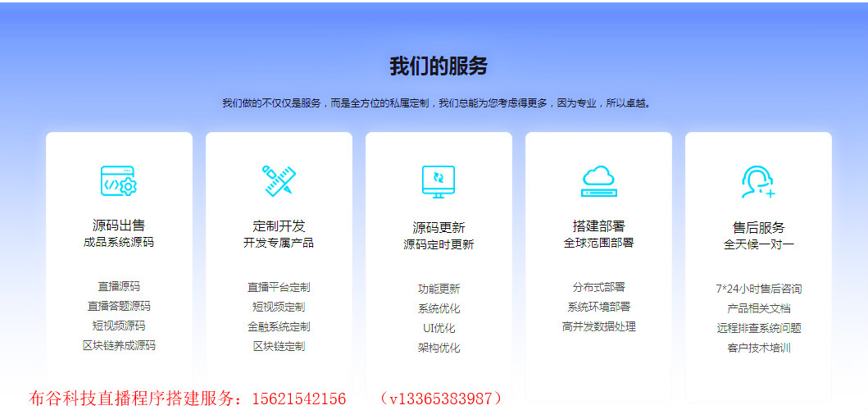Viewport: 868px width, 410px height.
Task: Open 直播平台定制 option
Action: tap(279, 287)
